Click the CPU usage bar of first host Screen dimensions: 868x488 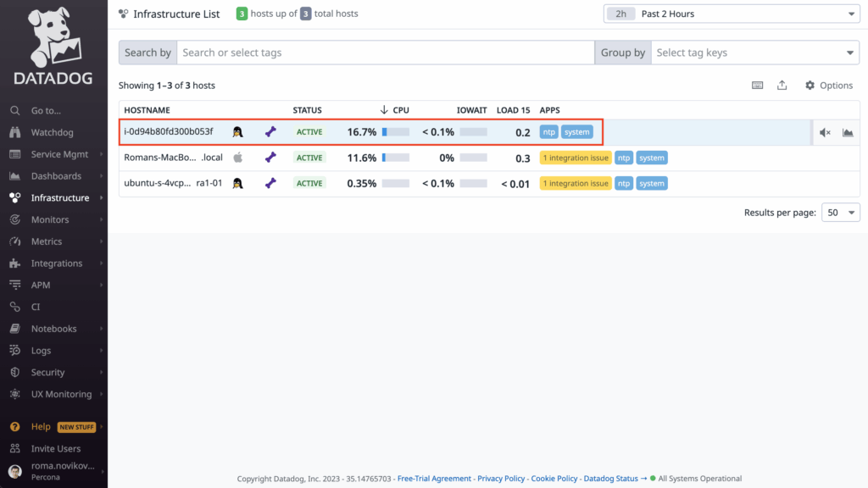coord(395,132)
